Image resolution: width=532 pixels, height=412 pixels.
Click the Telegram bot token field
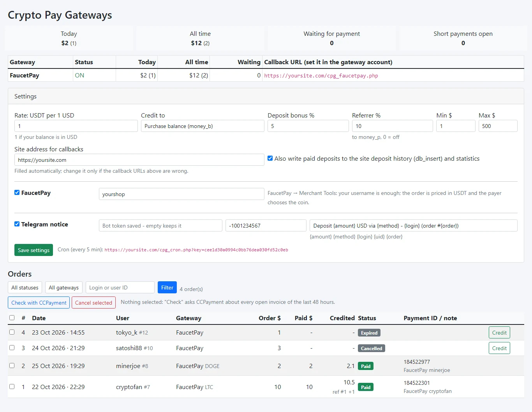click(x=160, y=226)
